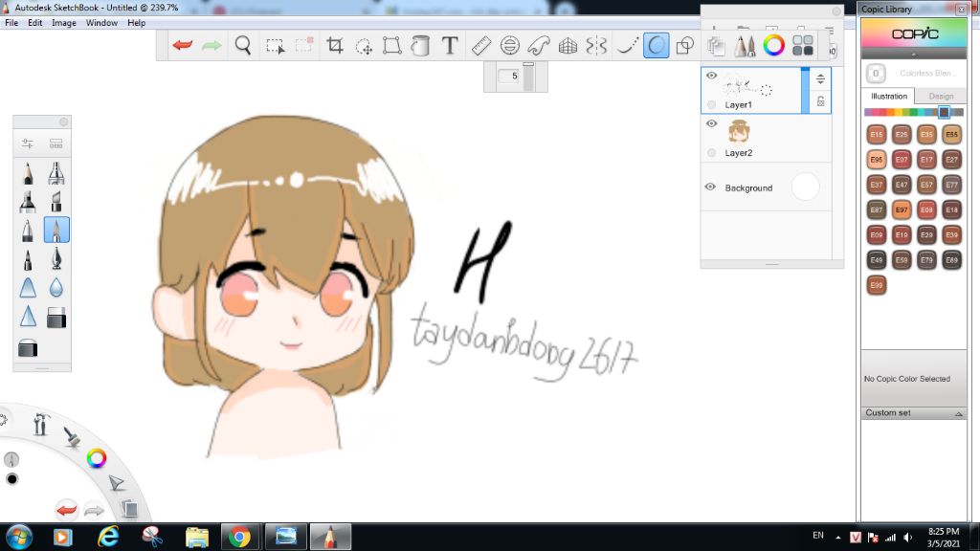Image resolution: width=980 pixels, height=551 pixels.
Task: Expand the Custom set section
Action: tap(914, 413)
